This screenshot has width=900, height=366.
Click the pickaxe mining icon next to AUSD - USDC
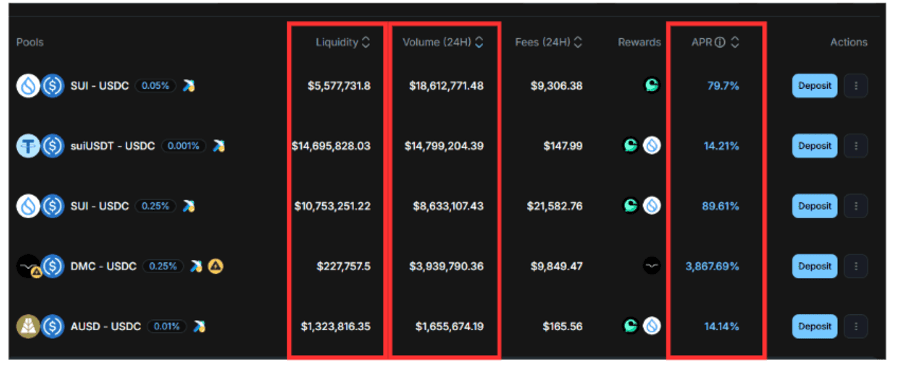point(199,326)
